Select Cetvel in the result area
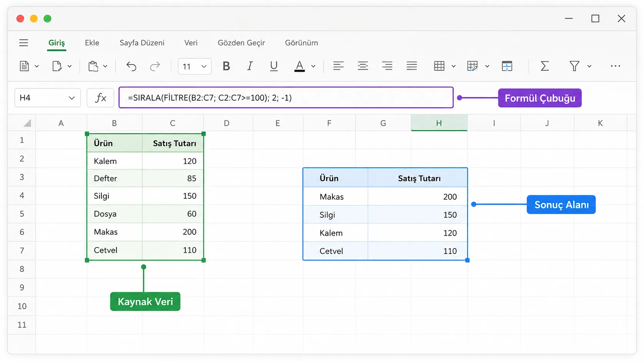The height and width of the screenshot is (362, 644). tap(335, 251)
